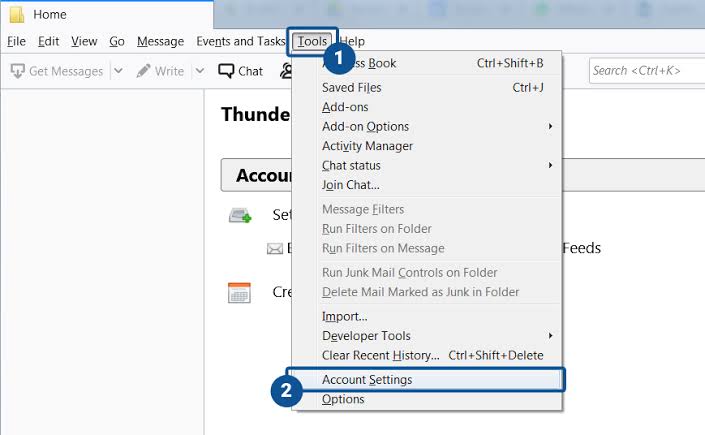
Task: Click the set up account icon
Action: click(x=240, y=215)
